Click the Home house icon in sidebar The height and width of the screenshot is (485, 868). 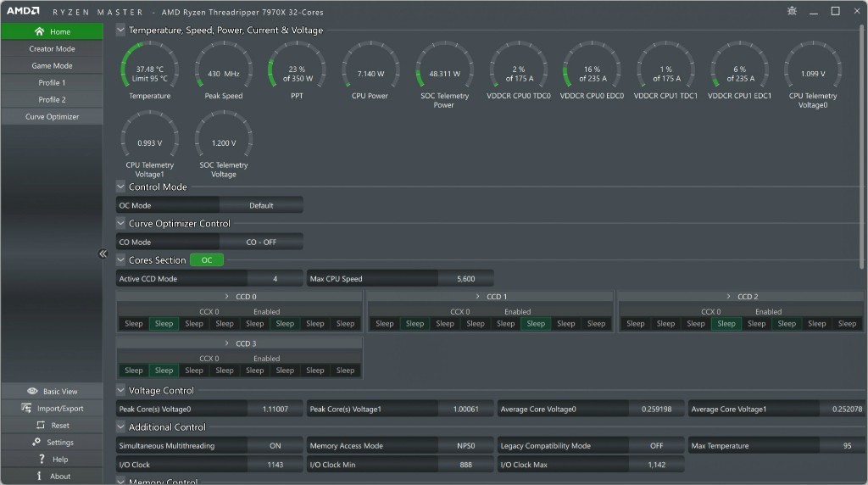pos(39,31)
